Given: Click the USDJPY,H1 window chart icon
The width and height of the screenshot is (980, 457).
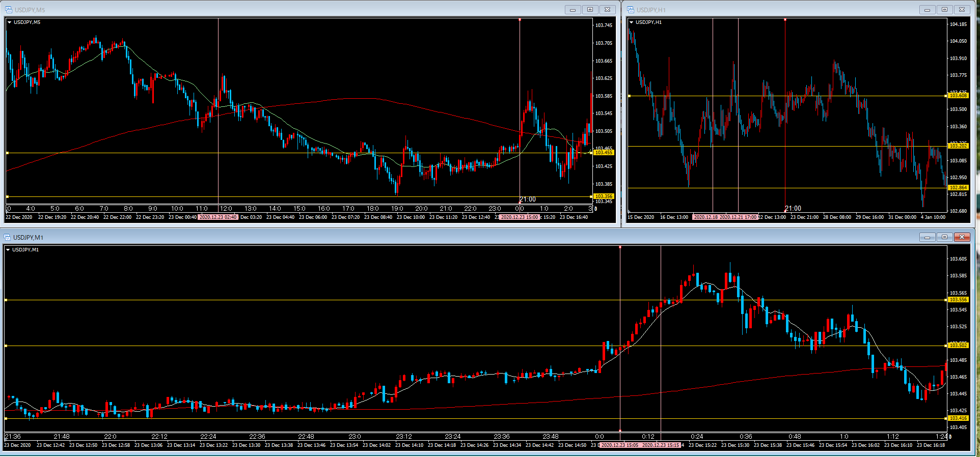Looking at the screenshot, I should 631,10.
